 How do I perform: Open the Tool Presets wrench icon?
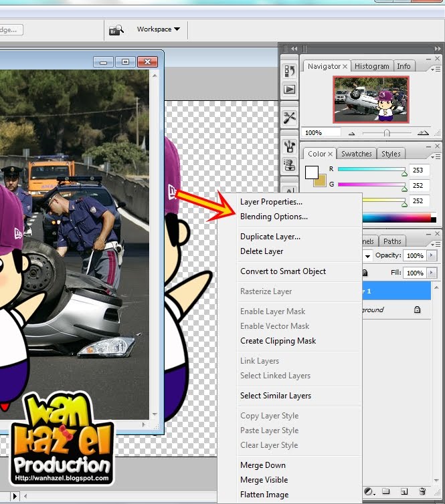click(x=289, y=118)
